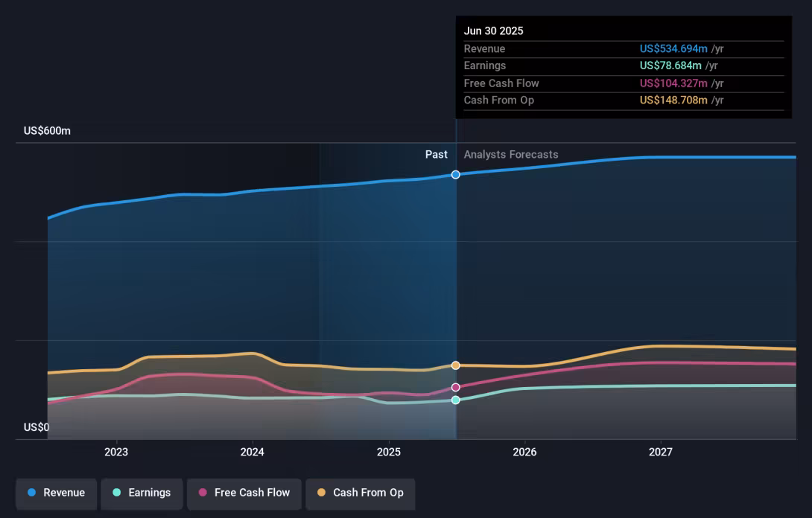This screenshot has width=812, height=518.
Task: Select the Earnings data point marker on chart
Action: [456, 400]
